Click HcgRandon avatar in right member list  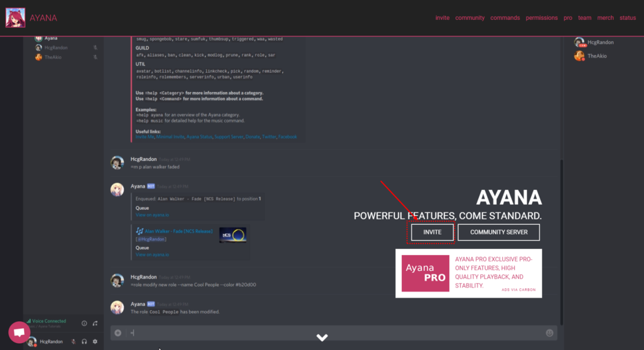tap(579, 42)
